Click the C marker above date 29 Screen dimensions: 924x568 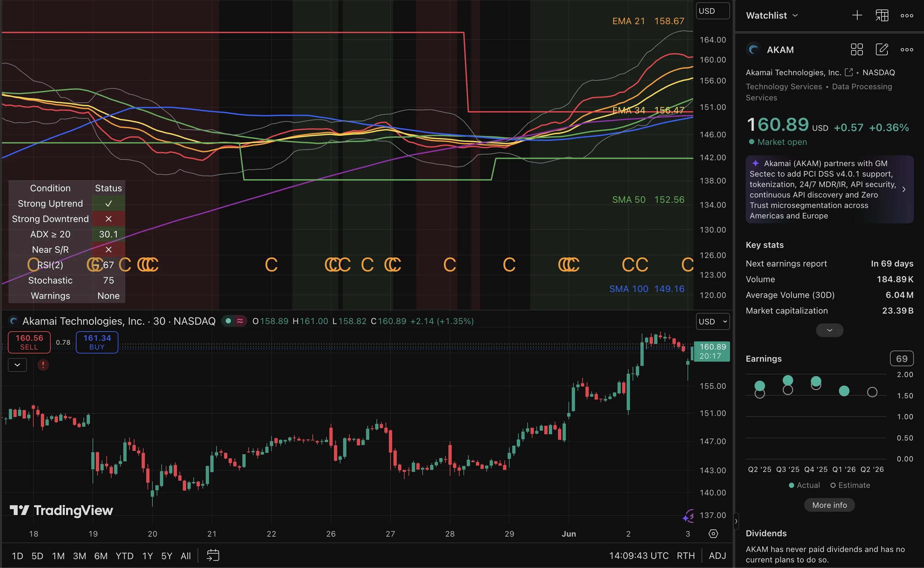tap(509, 265)
